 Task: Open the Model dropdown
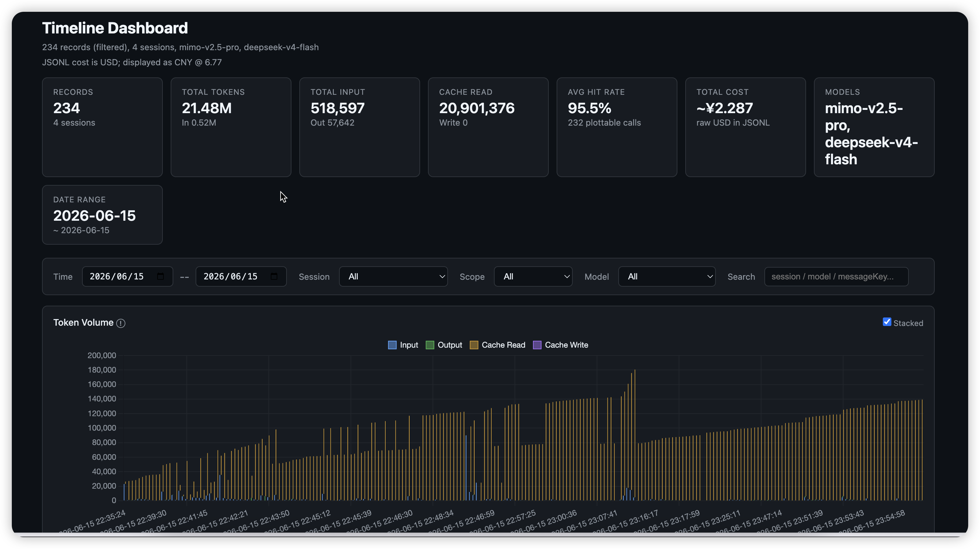667,276
